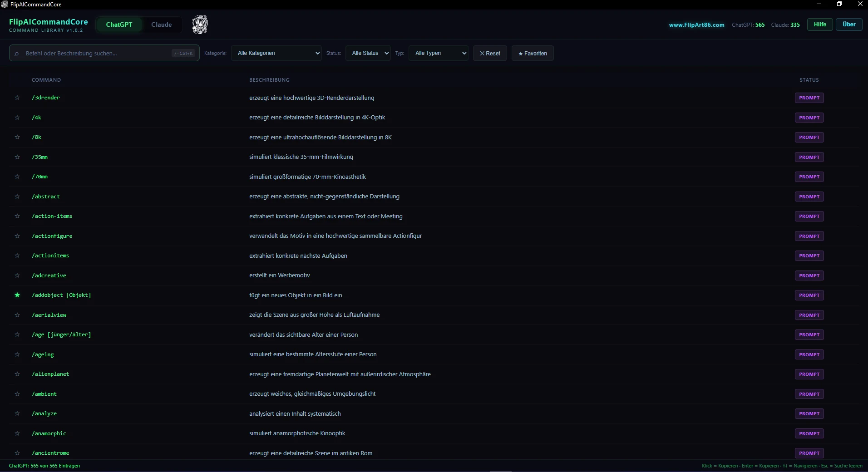Viewport: 868px width, 472px height.
Task: Click star icon beside /adcreative
Action: [17, 275]
